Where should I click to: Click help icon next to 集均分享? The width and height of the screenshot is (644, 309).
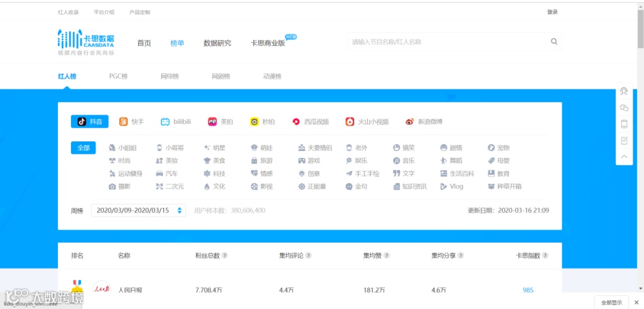[461, 255]
